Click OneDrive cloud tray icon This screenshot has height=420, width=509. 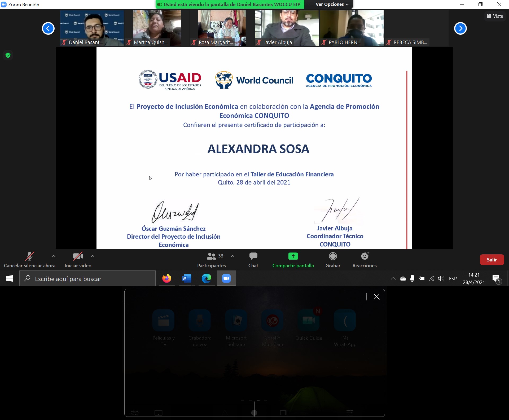403,278
